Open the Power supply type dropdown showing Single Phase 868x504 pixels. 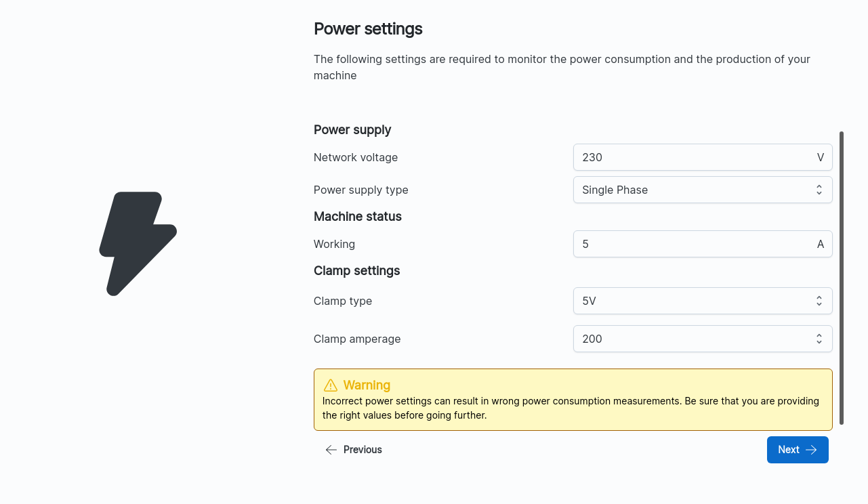[x=703, y=190]
